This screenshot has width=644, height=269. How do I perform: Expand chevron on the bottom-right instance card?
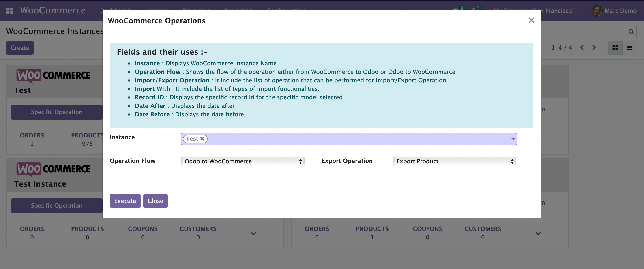pos(538,234)
